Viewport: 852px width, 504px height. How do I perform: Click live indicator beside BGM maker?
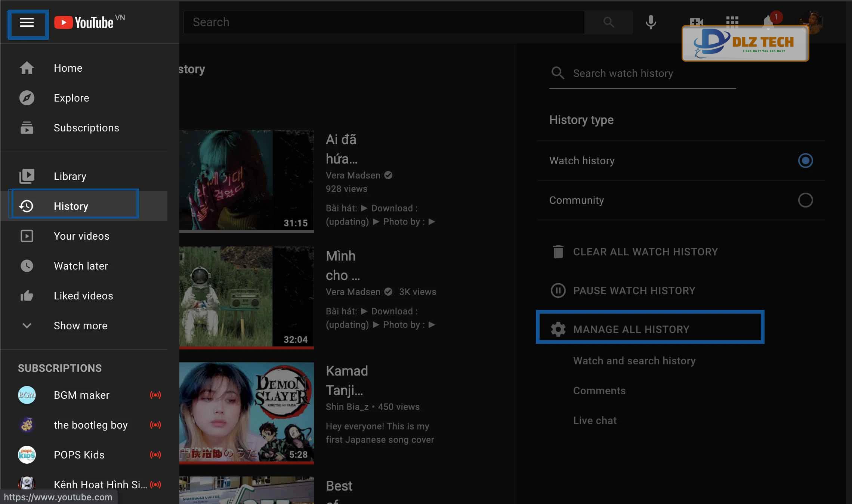(x=155, y=395)
